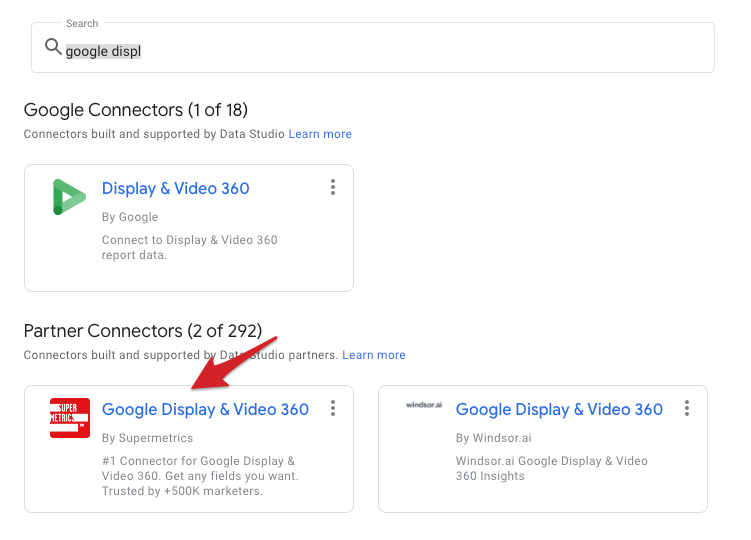Open more options for Google's Display & Video 360

pyautogui.click(x=333, y=187)
